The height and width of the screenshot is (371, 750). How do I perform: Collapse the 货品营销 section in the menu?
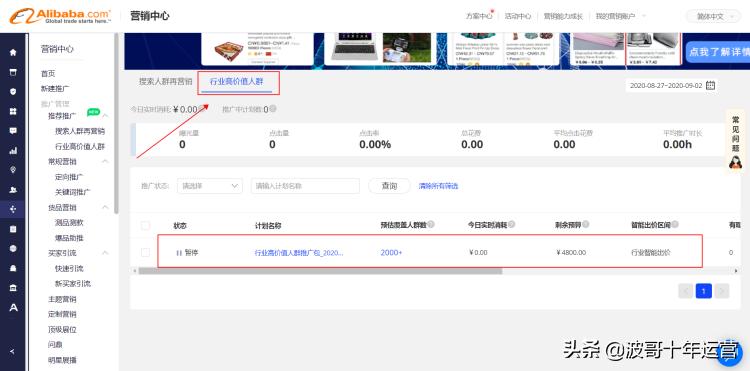point(105,207)
